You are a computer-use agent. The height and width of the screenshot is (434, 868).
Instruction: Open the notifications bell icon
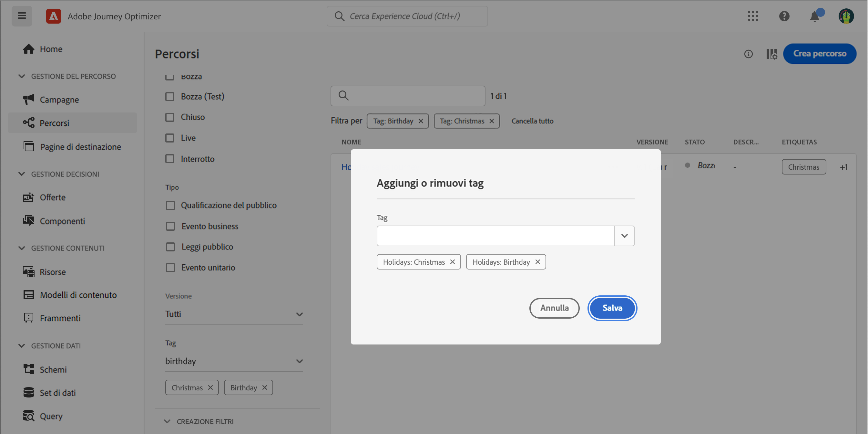point(814,16)
